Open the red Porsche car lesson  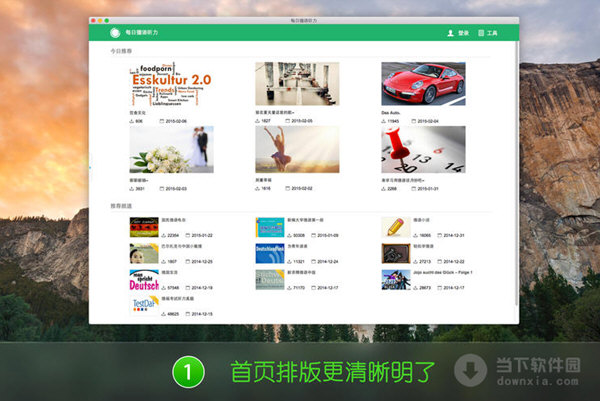(423, 84)
